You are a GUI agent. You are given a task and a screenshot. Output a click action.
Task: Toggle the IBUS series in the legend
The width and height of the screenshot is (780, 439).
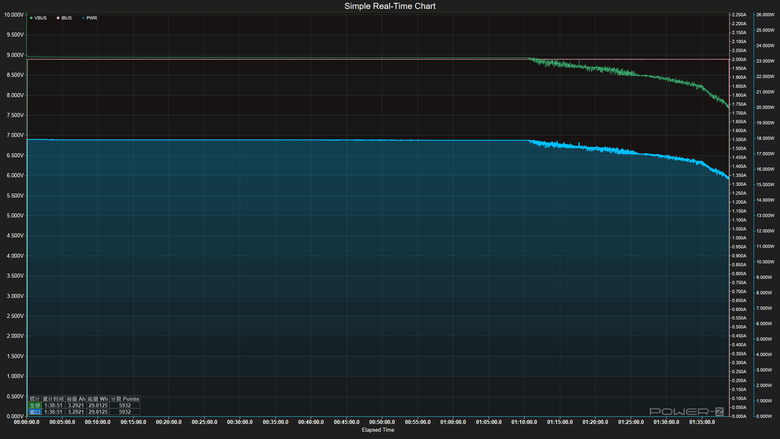[x=64, y=18]
